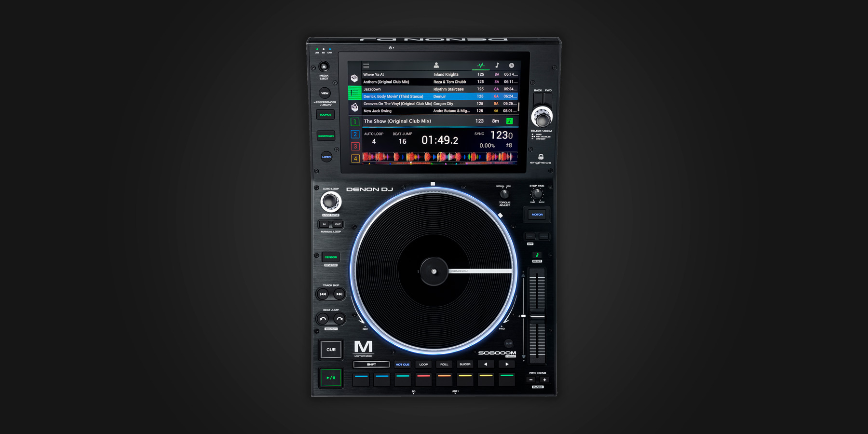Go BACK with the browse button
This screenshot has height=434, width=868.
(x=538, y=99)
